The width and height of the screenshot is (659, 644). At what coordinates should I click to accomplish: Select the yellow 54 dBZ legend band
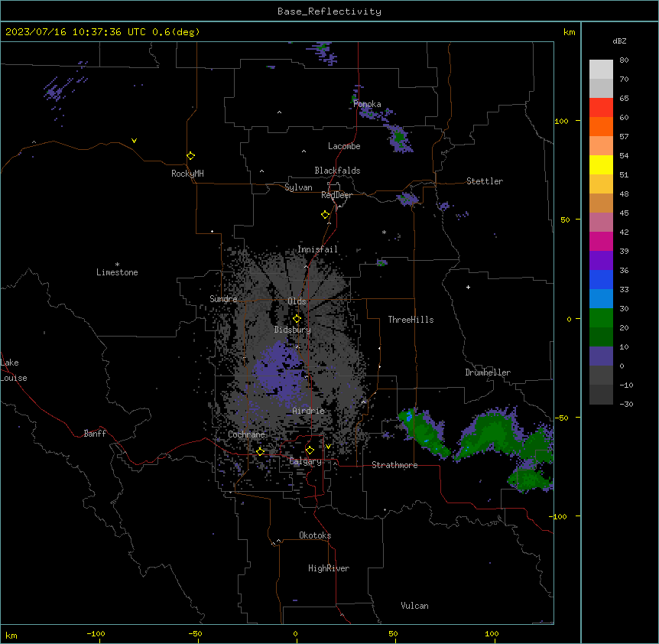tap(601, 164)
